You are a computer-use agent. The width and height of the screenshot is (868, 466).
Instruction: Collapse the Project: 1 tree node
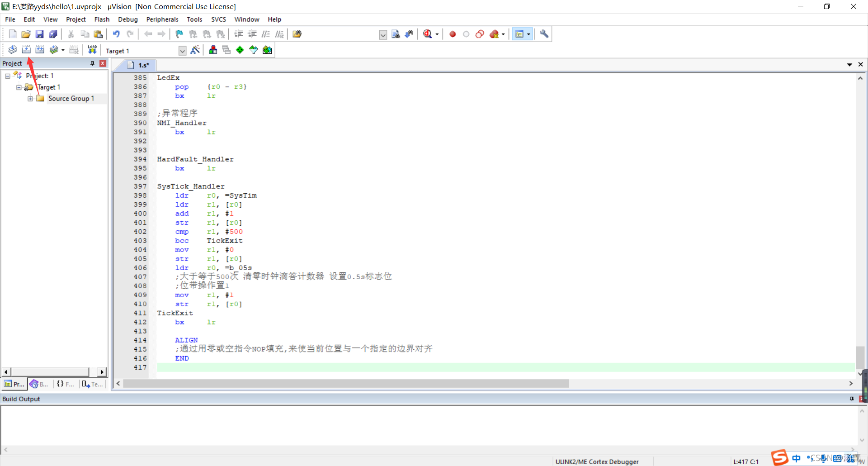point(7,76)
